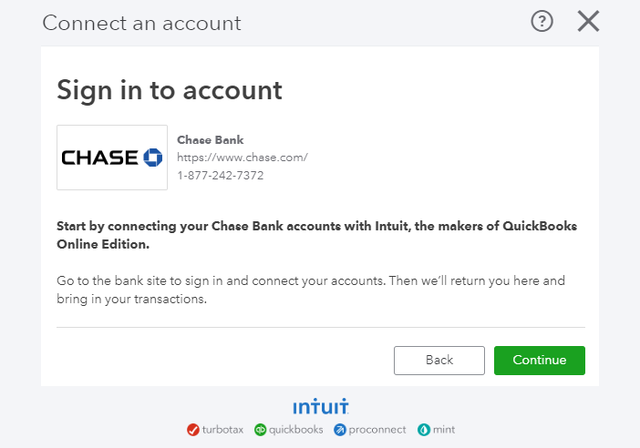Click the green quickbooks icon
Image resolution: width=640 pixels, height=448 pixels.
260,430
